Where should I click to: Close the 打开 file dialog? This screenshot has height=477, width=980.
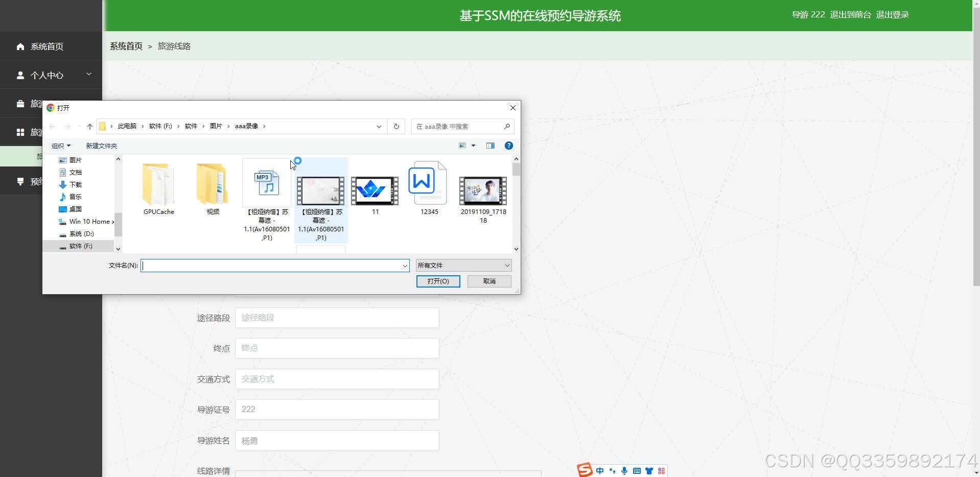tap(512, 108)
